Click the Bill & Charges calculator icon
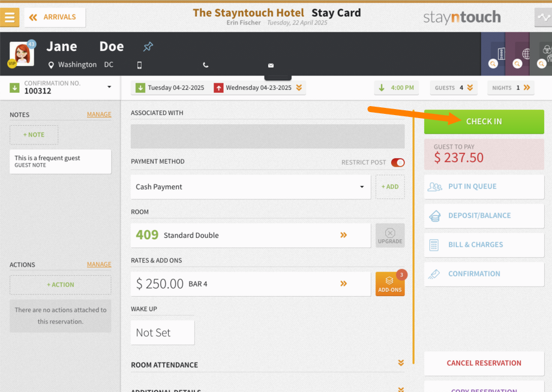 click(x=434, y=245)
